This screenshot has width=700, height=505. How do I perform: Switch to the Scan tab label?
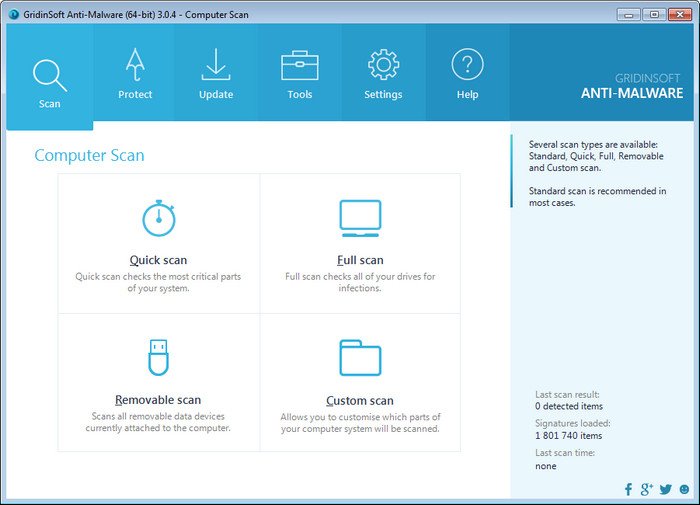click(50, 104)
